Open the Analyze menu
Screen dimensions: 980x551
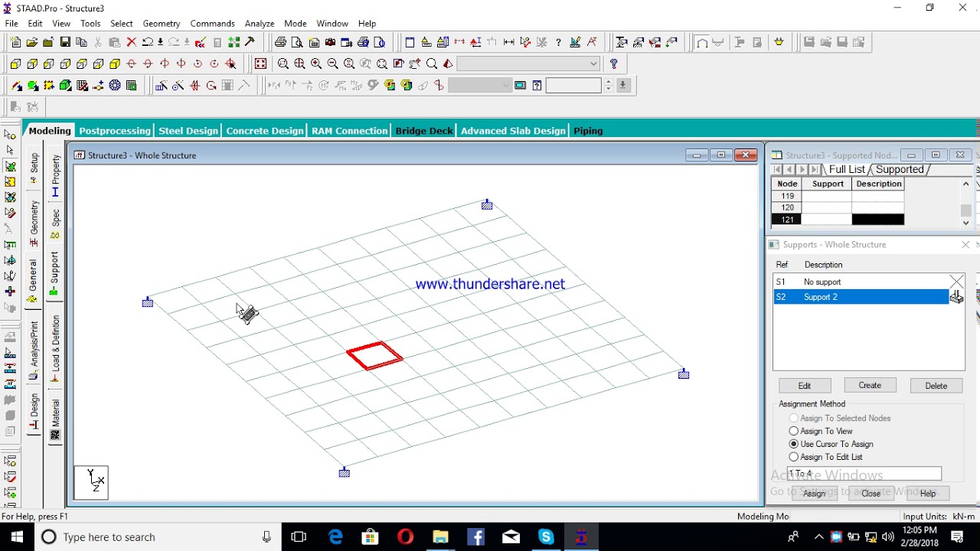[260, 24]
